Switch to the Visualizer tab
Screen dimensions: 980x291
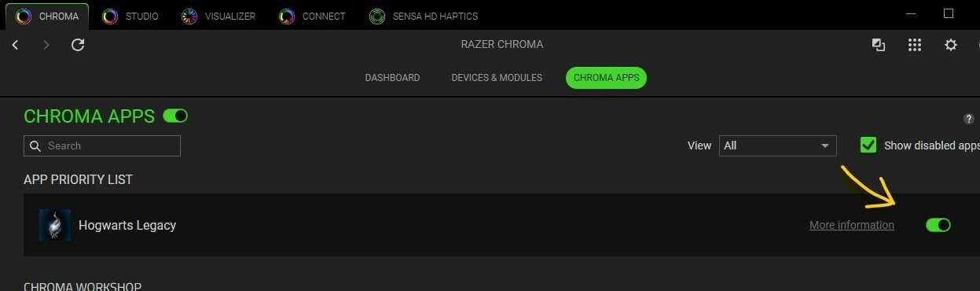(x=218, y=16)
